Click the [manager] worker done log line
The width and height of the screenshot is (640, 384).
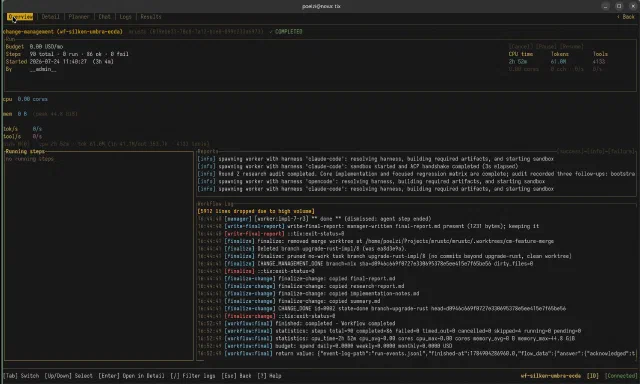pos(314,219)
